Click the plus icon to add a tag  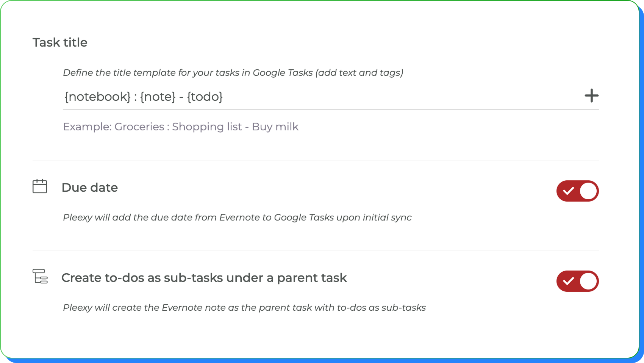[x=591, y=95]
